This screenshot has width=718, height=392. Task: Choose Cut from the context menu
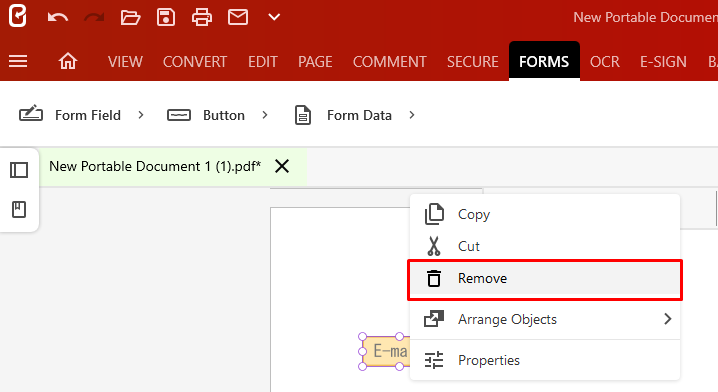click(x=544, y=246)
